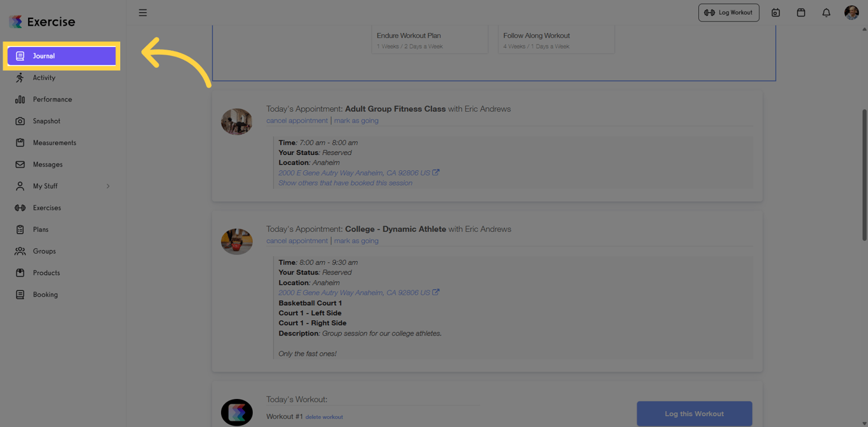This screenshot has height=427, width=868.
Task: Mark as going for College Dynamic Athlete session
Action: pyautogui.click(x=356, y=240)
